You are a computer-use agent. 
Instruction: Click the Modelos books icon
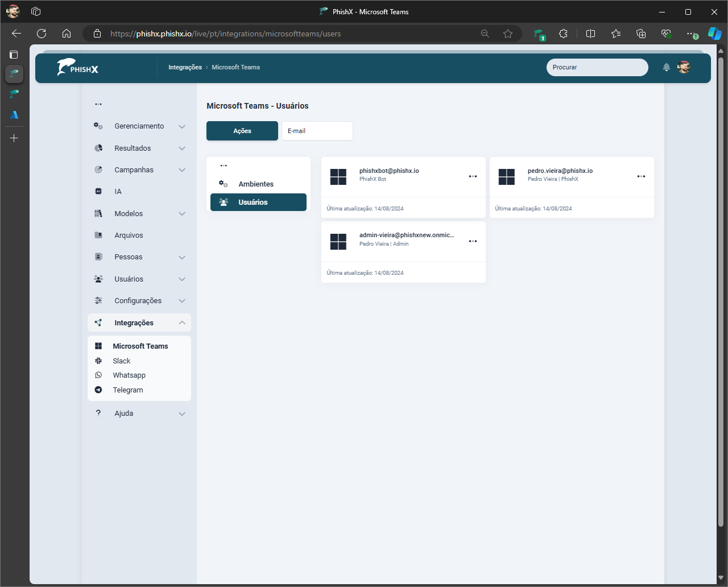coord(98,213)
